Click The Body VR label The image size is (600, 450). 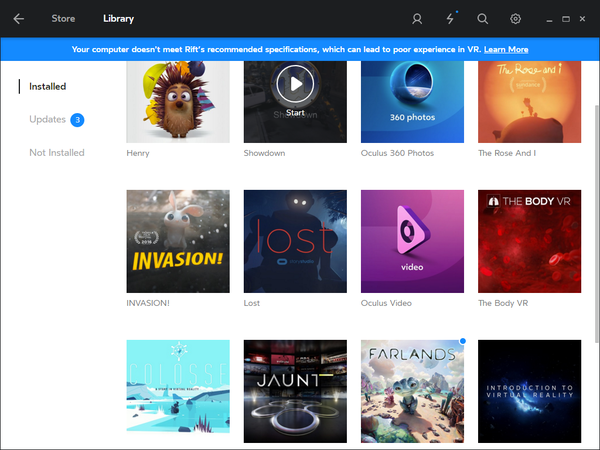point(503,303)
